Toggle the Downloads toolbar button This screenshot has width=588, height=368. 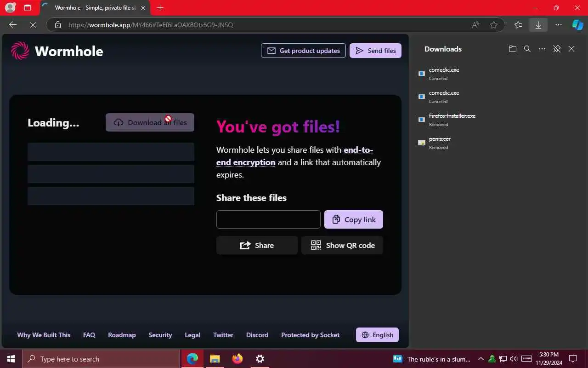[538, 25]
